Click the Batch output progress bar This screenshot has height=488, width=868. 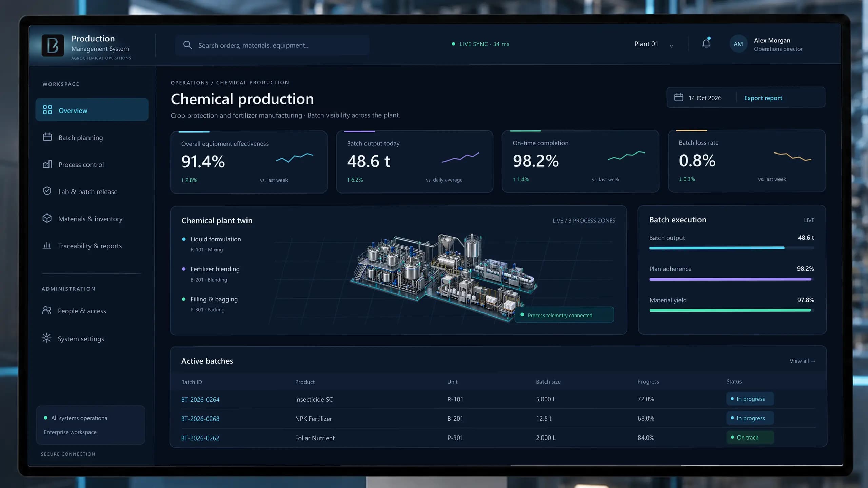point(732,248)
